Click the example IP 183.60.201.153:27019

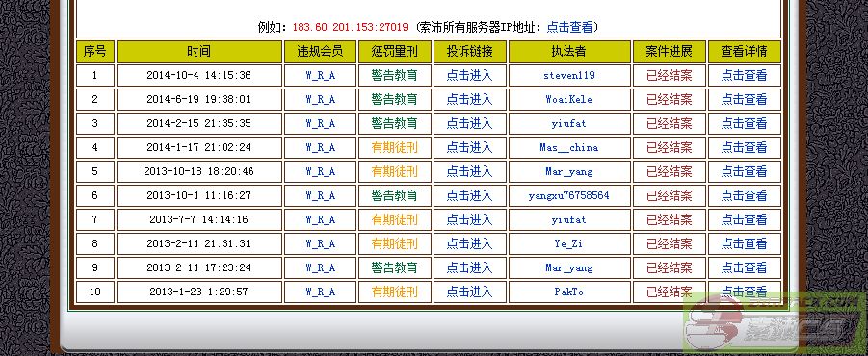point(350,27)
